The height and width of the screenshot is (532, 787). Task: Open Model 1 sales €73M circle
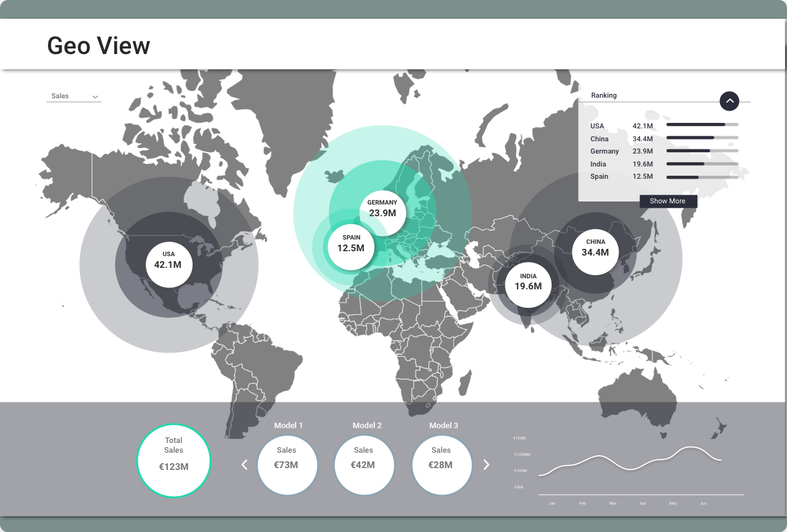pyautogui.click(x=287, y=464)
